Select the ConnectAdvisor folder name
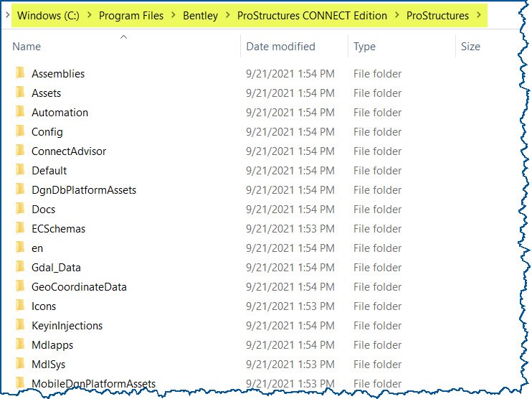The image size is (532, 399). click(69, 151)
